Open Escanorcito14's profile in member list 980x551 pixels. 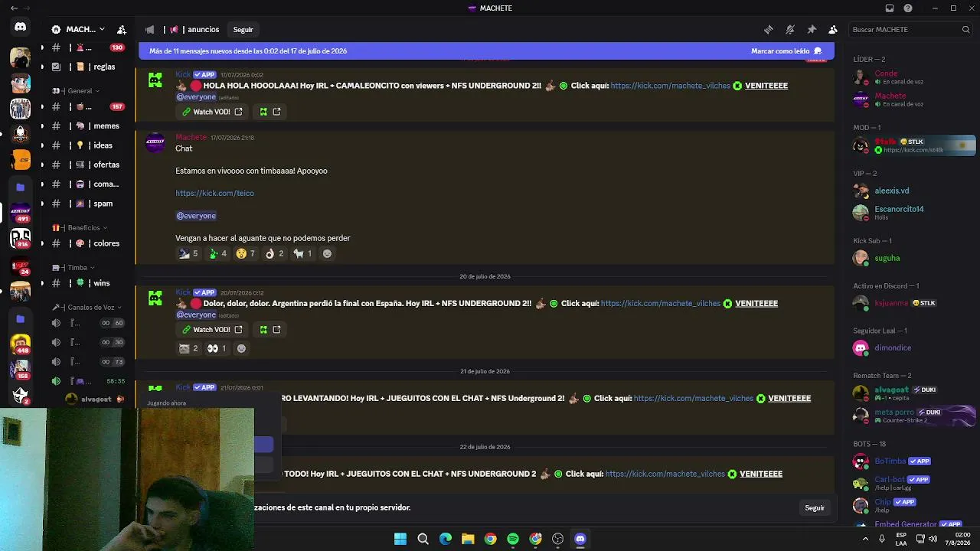911,212
